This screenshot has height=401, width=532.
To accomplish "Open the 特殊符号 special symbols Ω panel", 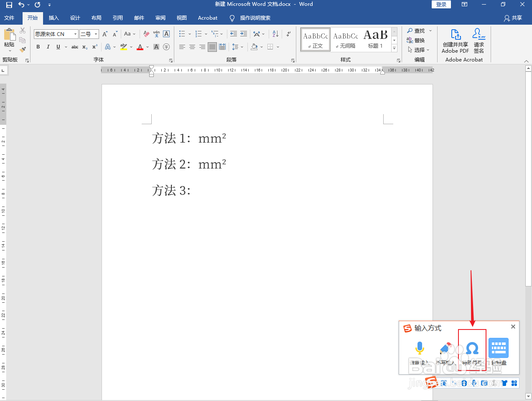I will click(x=472, y=348).
